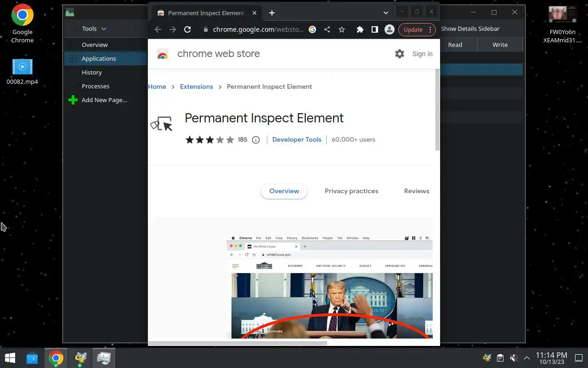Click the padlock site info icon
Image resolution: width=588 pixels, height=368 pixels.
pos(206,29)
